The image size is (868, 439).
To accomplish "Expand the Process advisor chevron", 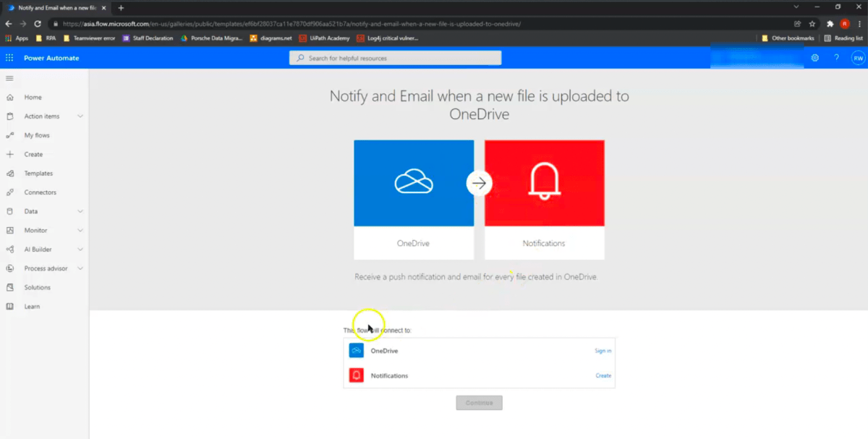I will click(x=80, y=268).
